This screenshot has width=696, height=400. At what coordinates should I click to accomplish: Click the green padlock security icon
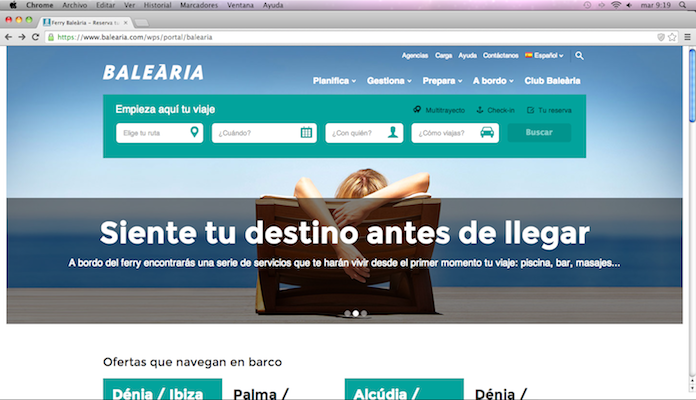[51, 37]
